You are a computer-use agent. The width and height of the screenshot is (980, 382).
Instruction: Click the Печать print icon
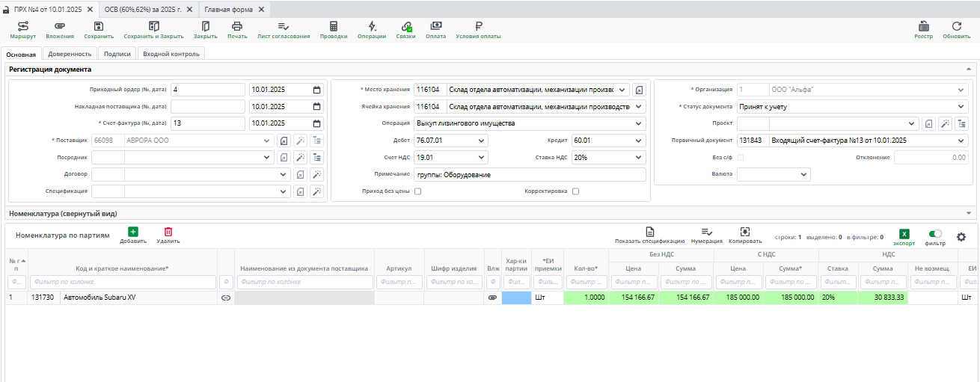point(237,26)
